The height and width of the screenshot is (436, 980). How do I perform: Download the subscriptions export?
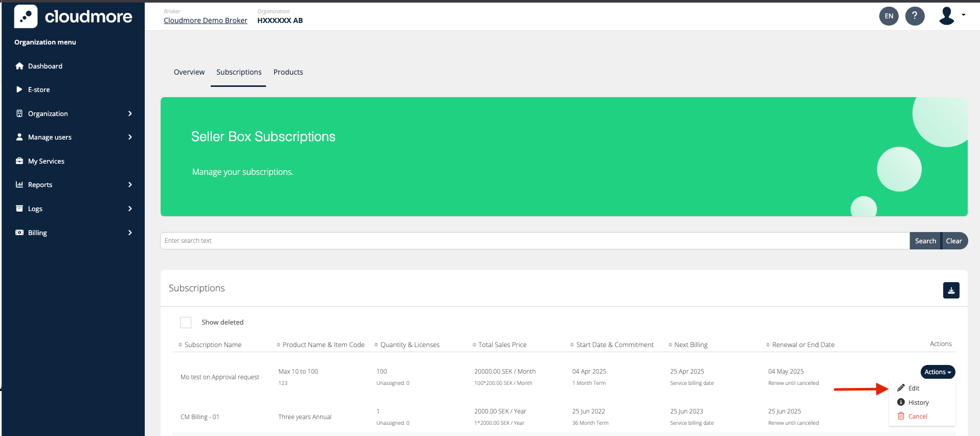tap(951, 290)
